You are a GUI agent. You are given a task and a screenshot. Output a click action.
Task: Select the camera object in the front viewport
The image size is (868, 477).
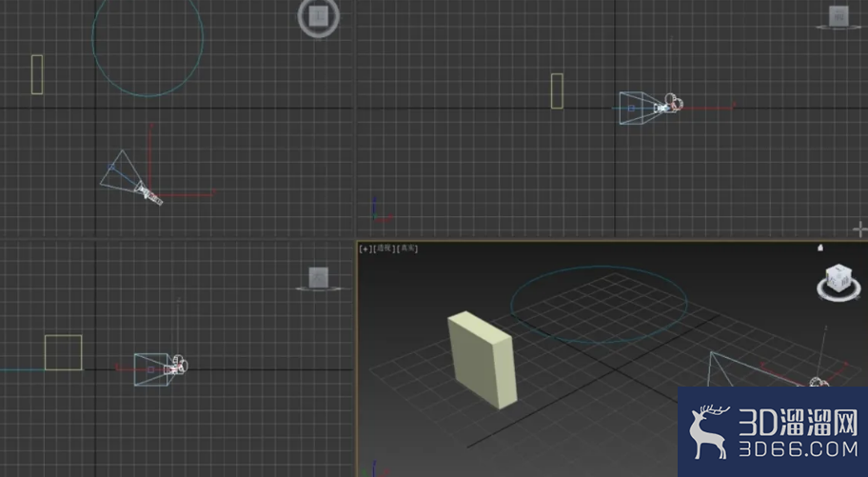pos(669,104)
